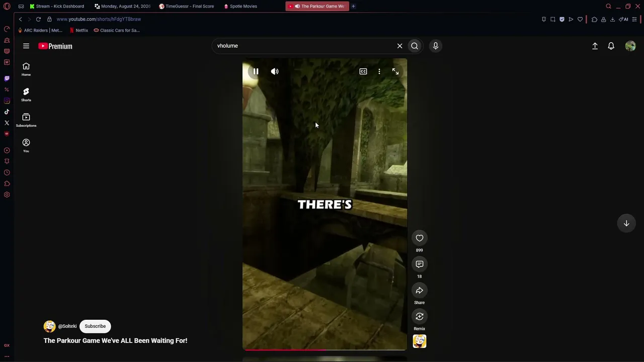Open Home in YouTube sidebar

[x=26, y=69]
